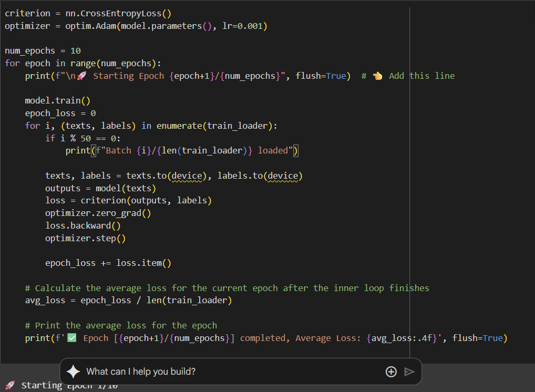
Task: Open the attach menu via the plus icon
Action: [391, 372]
